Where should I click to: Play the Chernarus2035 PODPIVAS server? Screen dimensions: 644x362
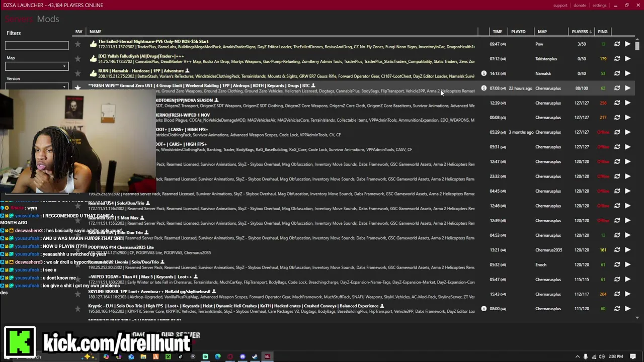[x=627, y=250]
